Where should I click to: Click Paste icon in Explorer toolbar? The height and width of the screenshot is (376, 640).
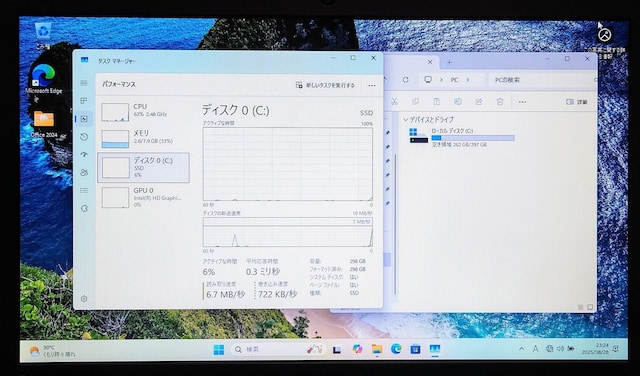point(436,102)
